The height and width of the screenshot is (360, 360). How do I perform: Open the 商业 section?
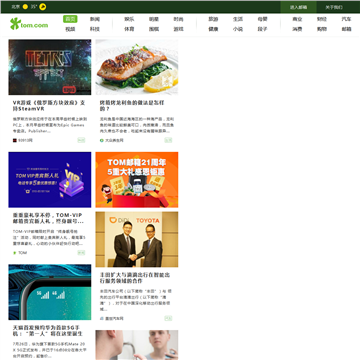coord(297,19)
